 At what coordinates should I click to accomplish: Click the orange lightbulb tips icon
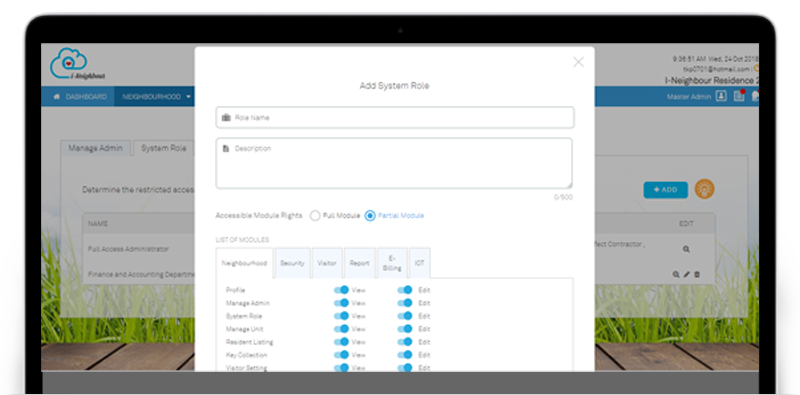(x=705, y=189)
